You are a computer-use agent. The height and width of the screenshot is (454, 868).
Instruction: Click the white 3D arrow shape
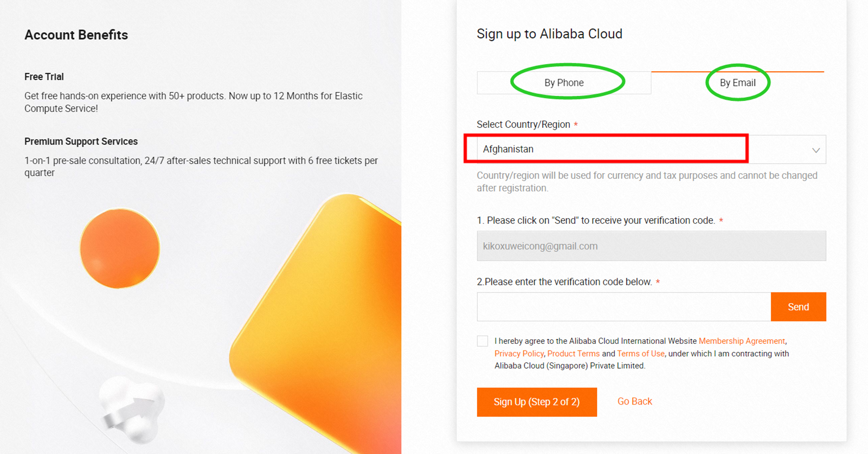pos(132,409)
